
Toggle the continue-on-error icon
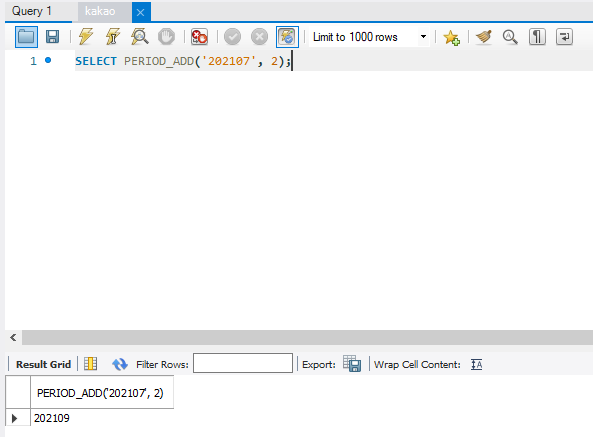tap(199, 37)
